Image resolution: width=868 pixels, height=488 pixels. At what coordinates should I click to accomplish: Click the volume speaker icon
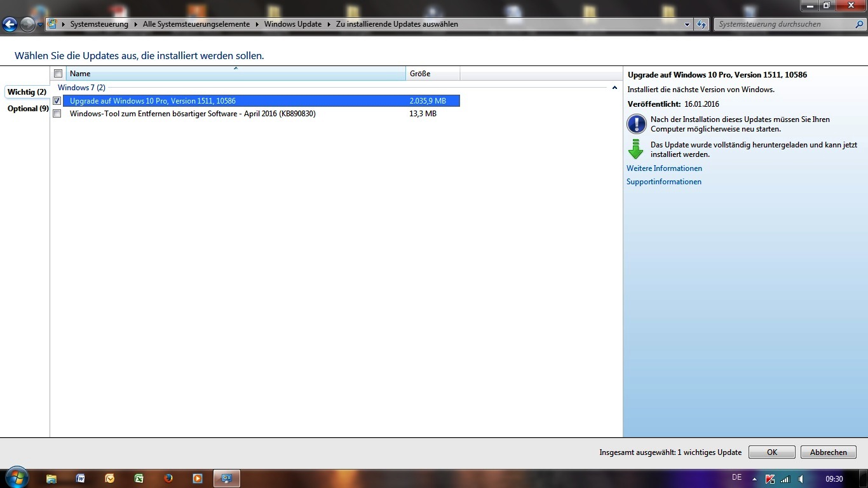coord(801,478)
